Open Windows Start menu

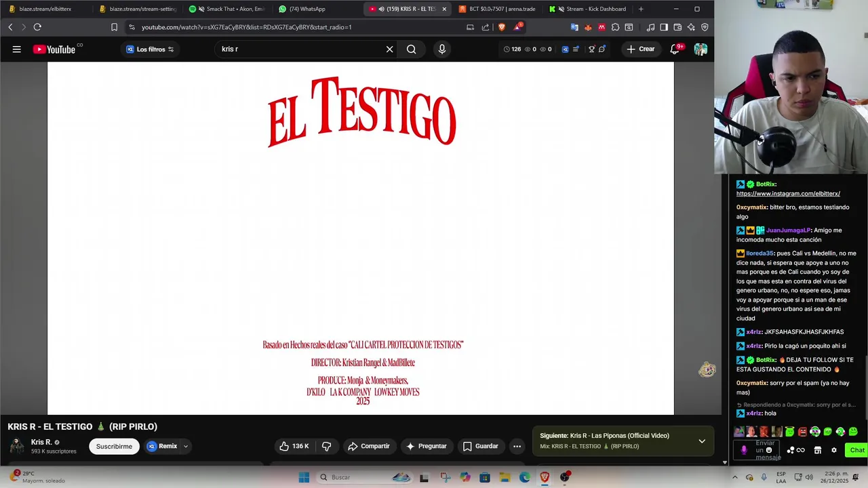[x=304, y=477]
